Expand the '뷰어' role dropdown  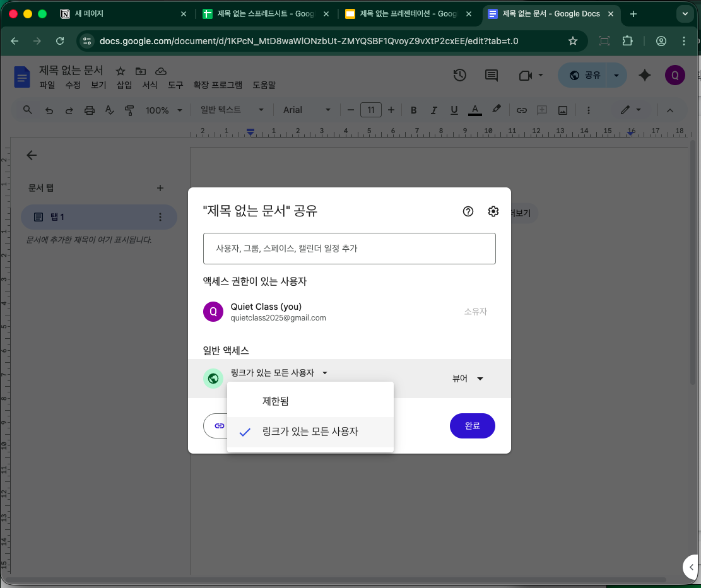[468, 379]
